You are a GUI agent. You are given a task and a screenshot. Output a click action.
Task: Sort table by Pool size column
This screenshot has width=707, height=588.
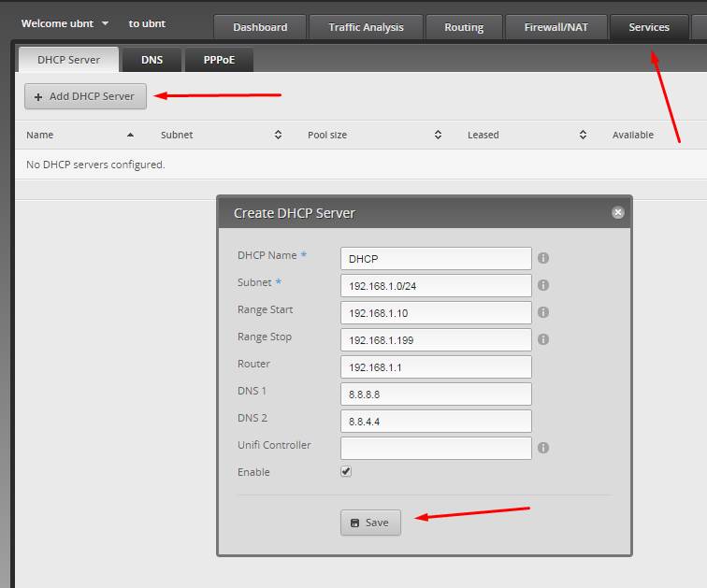[x=438, y=135]
